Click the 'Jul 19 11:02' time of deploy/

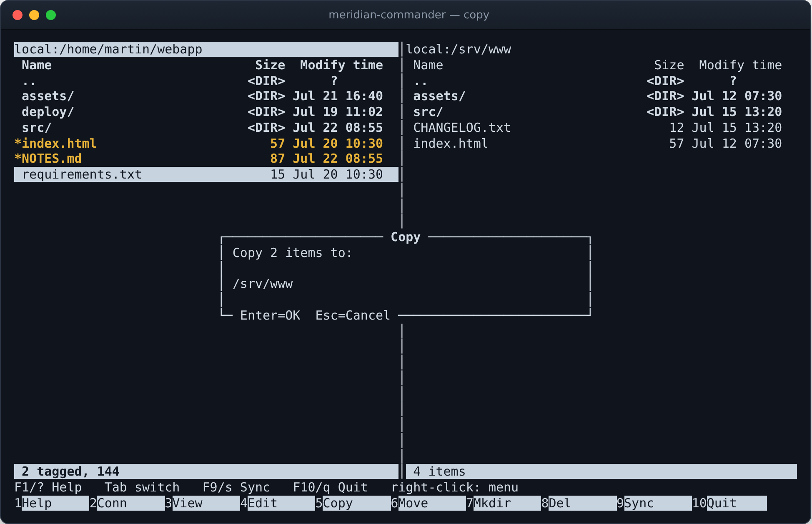(338, 112)
